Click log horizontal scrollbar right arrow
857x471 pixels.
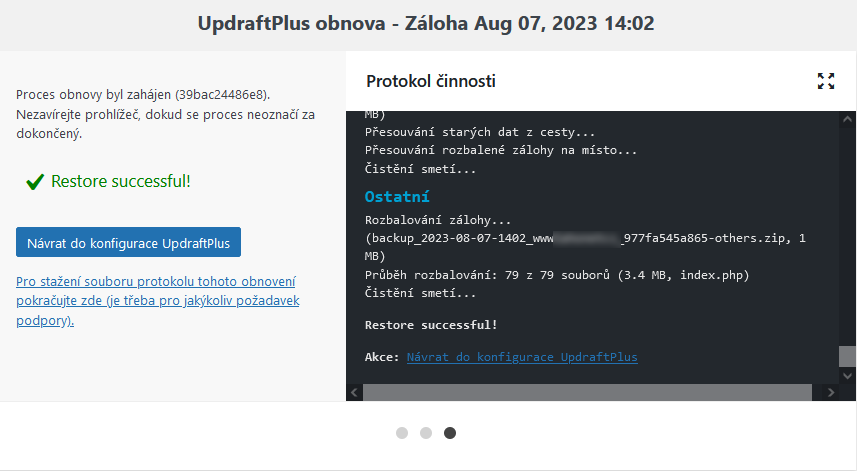point(831,392)
